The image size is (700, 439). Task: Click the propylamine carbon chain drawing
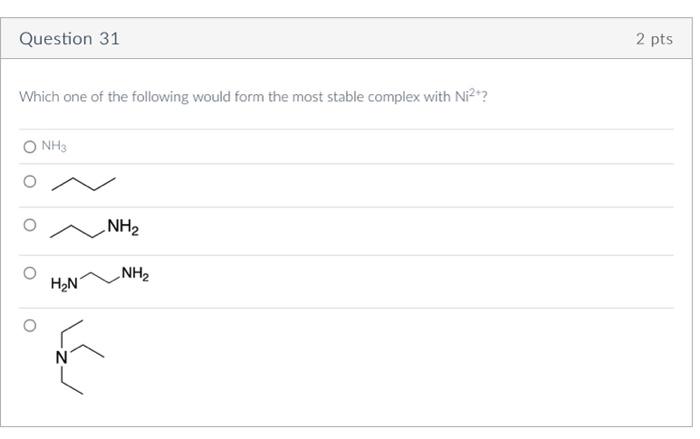pos(78,231)
